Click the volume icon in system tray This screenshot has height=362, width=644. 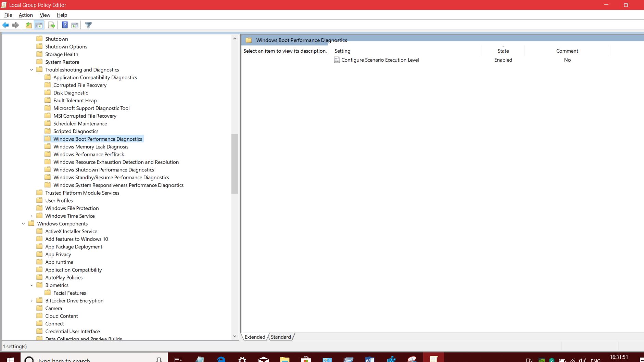(582, 360)
